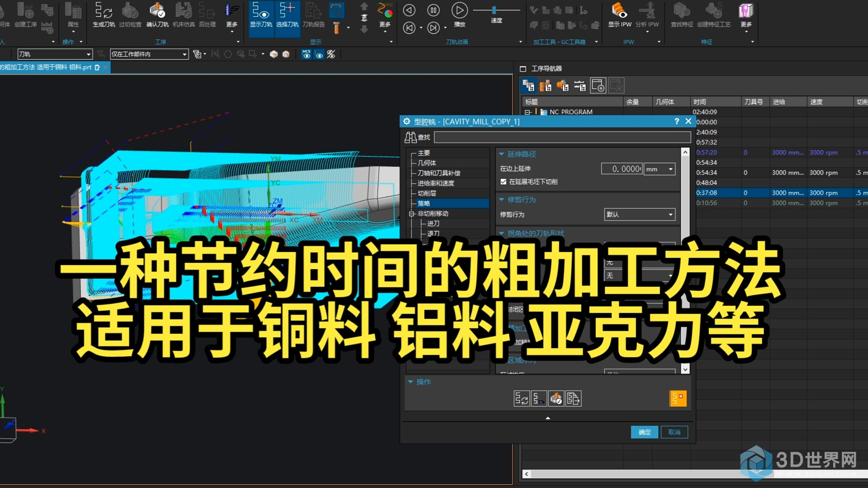868x488 pixels.
Task: Click the 后处理 post process icon
Action: (207, 14)
